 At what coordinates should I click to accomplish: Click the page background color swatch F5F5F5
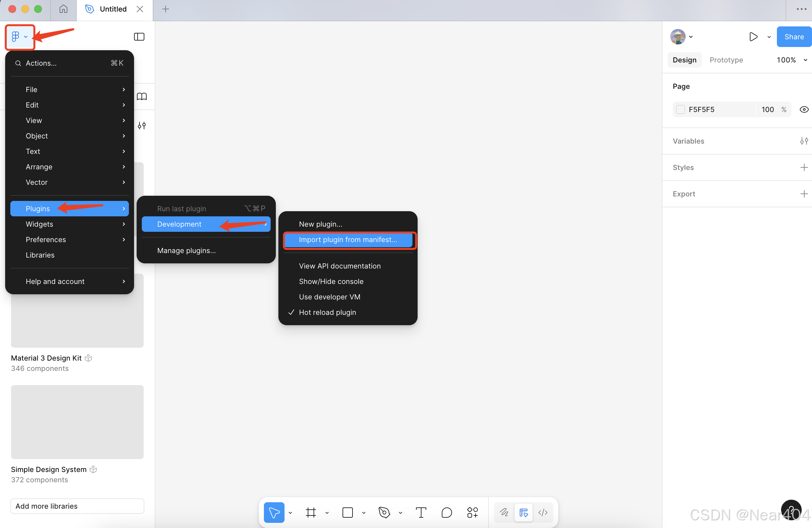681,109
